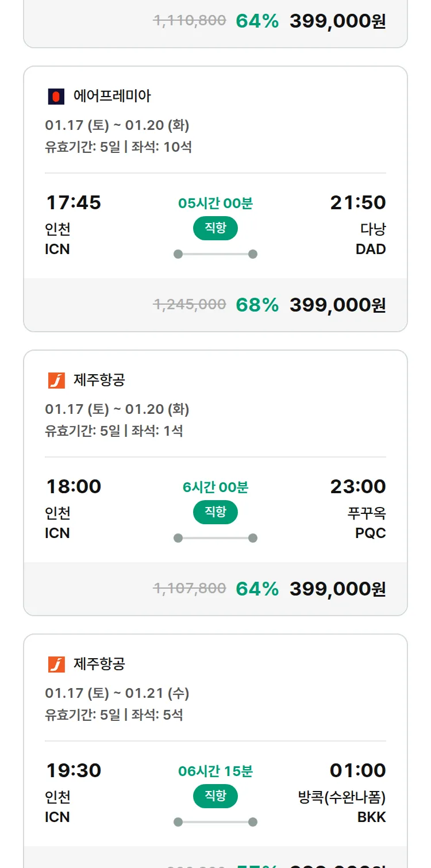
Task: Select the 399,000원 price for Da Nang flight
Action: (337, 305)
